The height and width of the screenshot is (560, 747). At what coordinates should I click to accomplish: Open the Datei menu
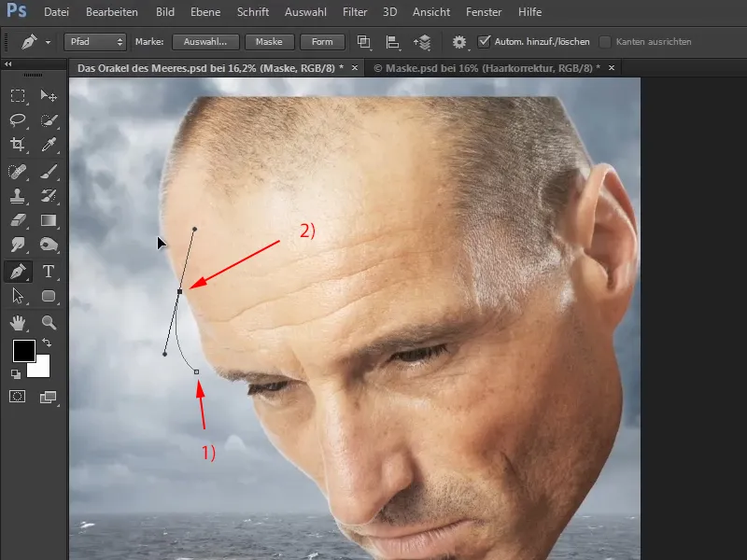tap(56, 12)
